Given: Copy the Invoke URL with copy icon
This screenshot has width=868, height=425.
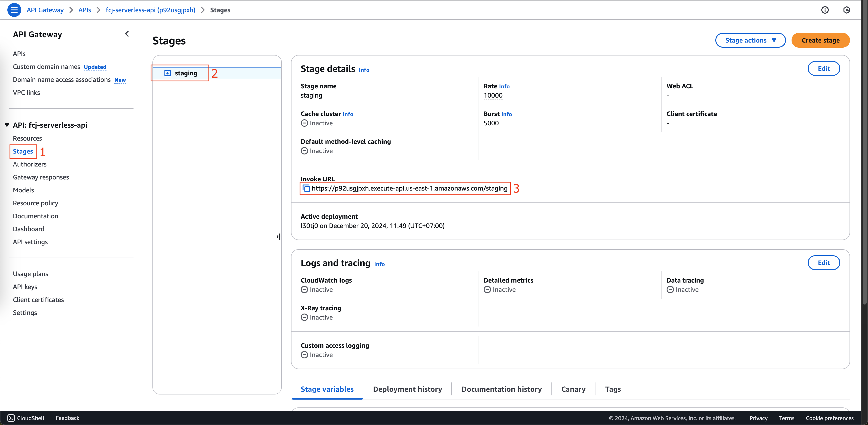Looking at the screenshot, I should point(306,188).
